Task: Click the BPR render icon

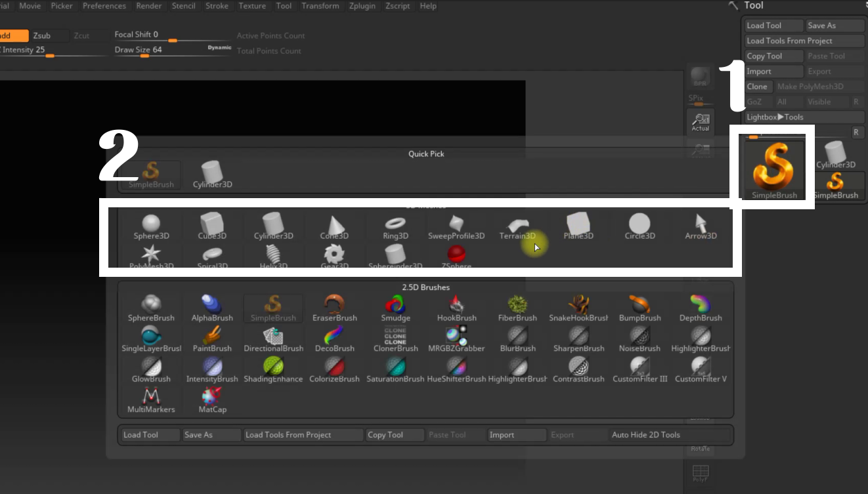Action: tap(701, 77)
